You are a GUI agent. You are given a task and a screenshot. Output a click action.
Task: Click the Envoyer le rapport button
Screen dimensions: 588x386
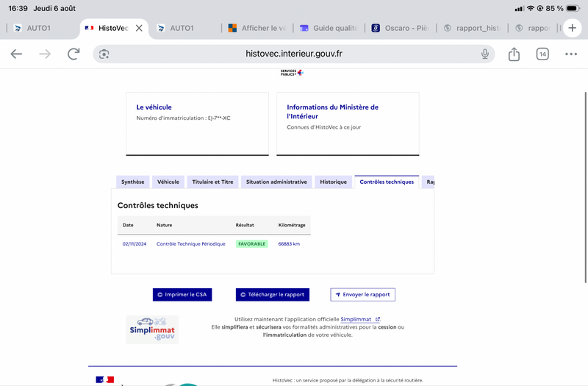(x=362, y=295)
